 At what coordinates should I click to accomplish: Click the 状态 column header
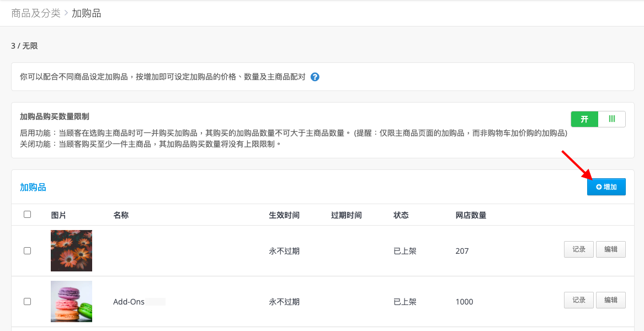point(401,215)
